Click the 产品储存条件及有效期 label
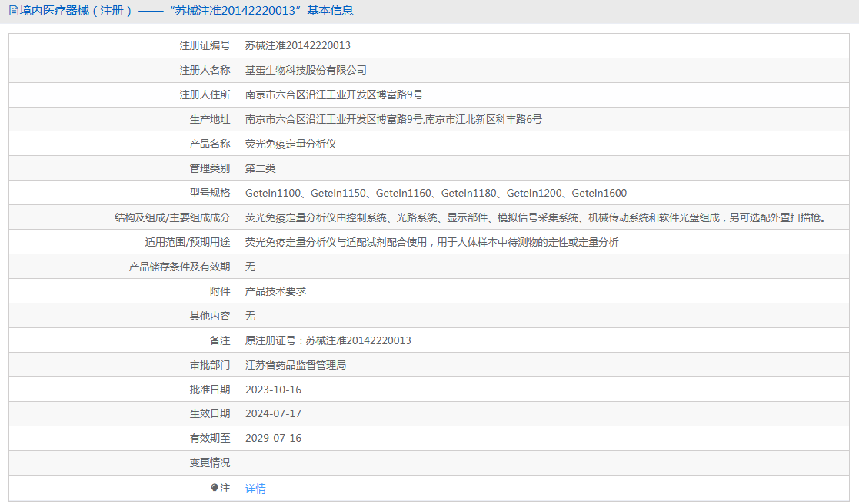 (x=180, y=267)
